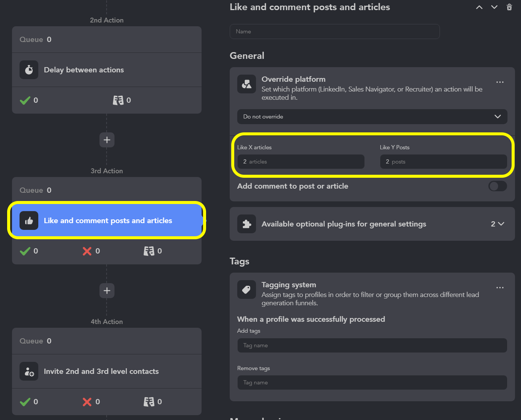Focus the Add tags Tag name field

click(372, 345)
